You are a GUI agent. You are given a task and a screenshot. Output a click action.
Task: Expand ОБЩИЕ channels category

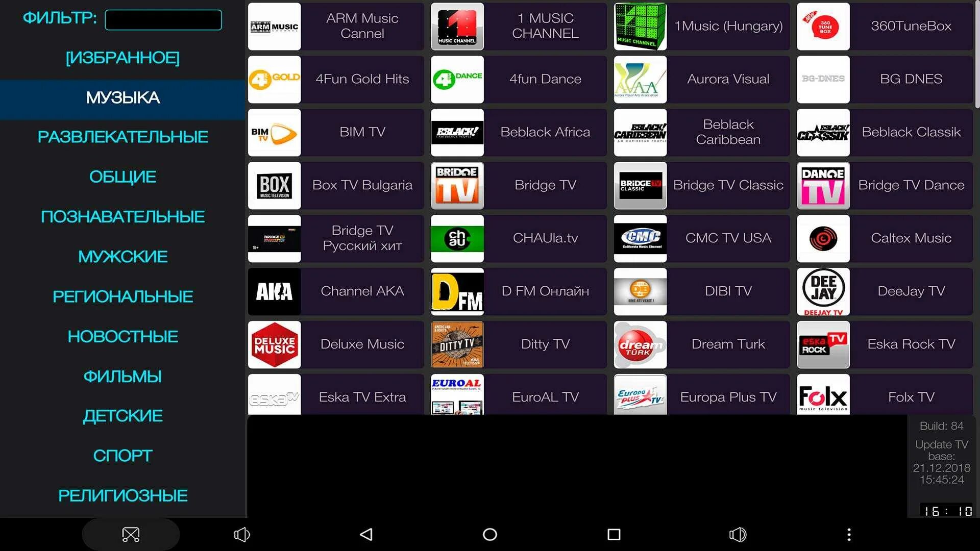click(x=122, y=177)
